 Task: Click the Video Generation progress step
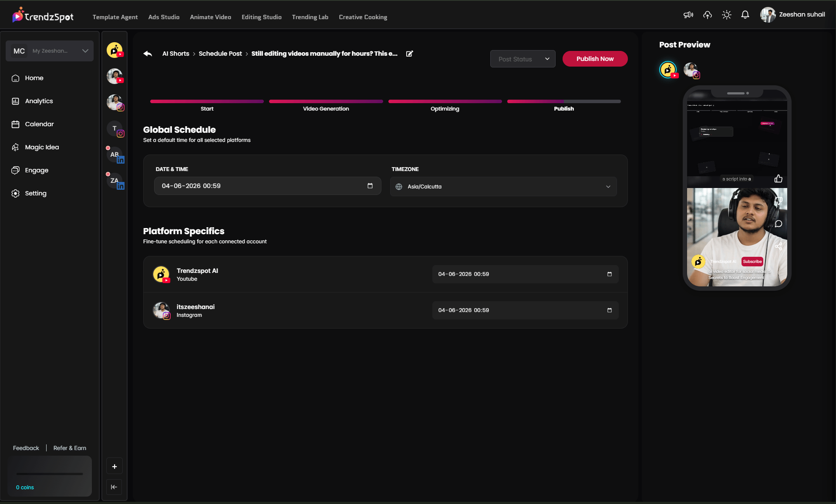[326, 105]
